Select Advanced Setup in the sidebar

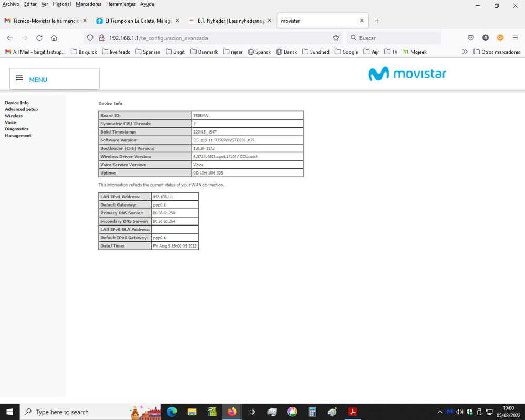pyautogui.click(x=21, y=109)
